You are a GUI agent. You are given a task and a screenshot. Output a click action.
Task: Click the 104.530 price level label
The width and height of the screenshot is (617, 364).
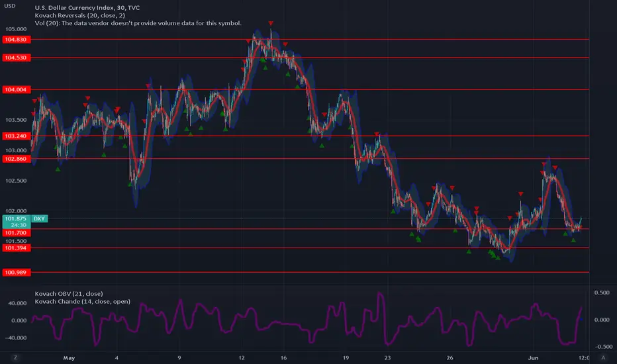tap(16, 58)
